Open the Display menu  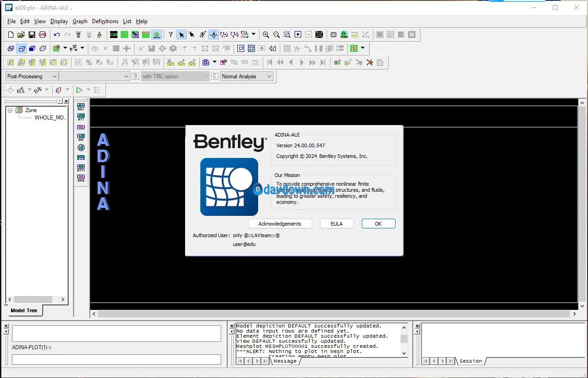[x=59, y=21]
